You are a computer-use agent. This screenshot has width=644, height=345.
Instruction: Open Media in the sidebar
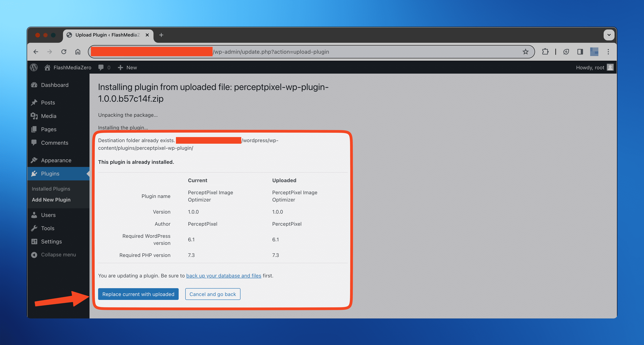coord(58,116)
